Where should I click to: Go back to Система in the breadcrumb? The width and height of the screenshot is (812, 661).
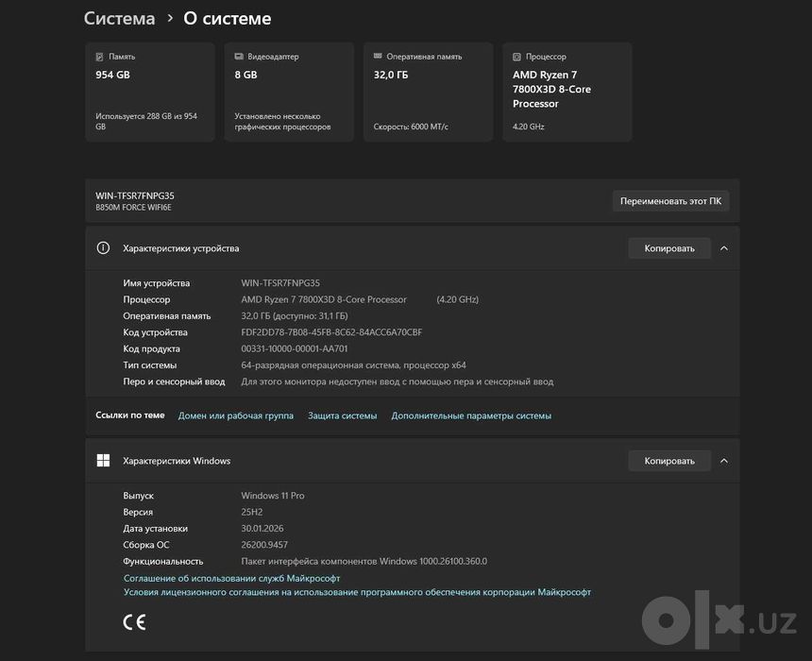click(120, 19)
